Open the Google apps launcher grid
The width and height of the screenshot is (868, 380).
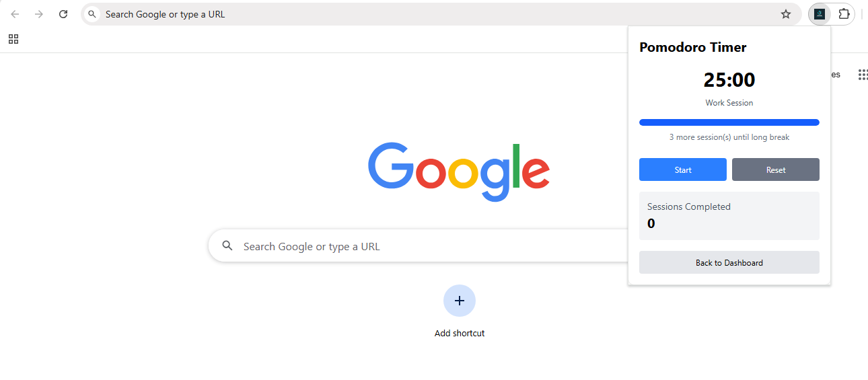tap(863, 75)
